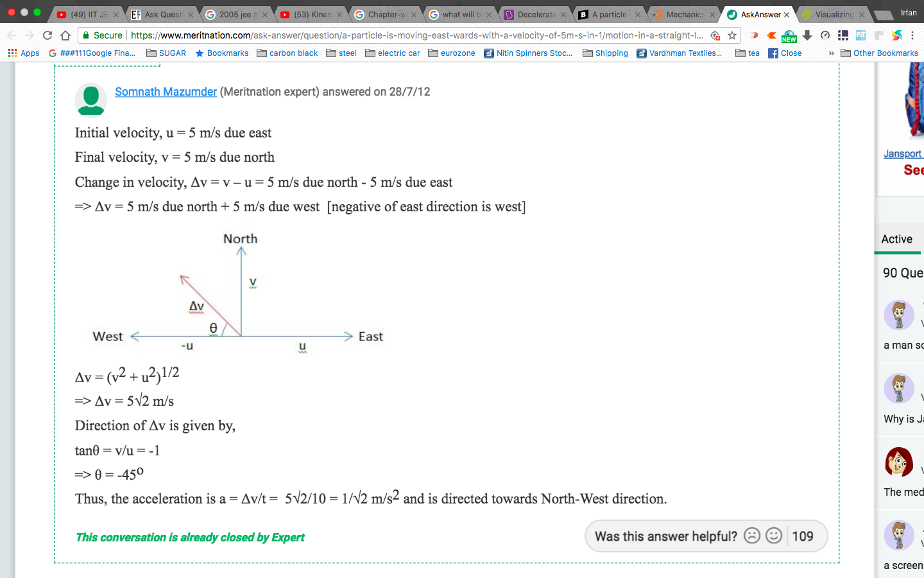Click the red speed-ball extension icon
The width and height of the screenshot is (924, 578).
[754, 35]
